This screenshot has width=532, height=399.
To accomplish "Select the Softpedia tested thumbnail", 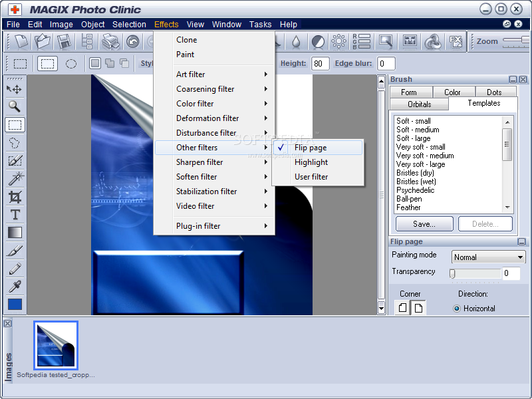I will [x=56, y=345].
